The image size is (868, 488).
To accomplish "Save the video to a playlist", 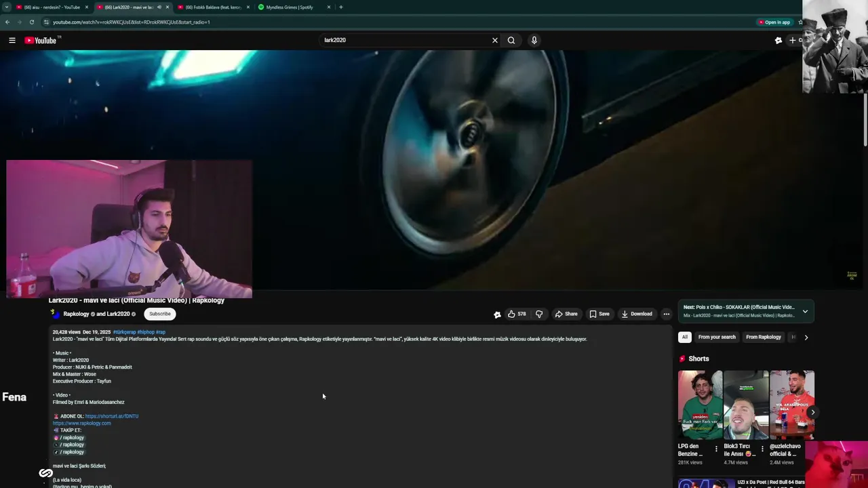I will coord(599,314).
